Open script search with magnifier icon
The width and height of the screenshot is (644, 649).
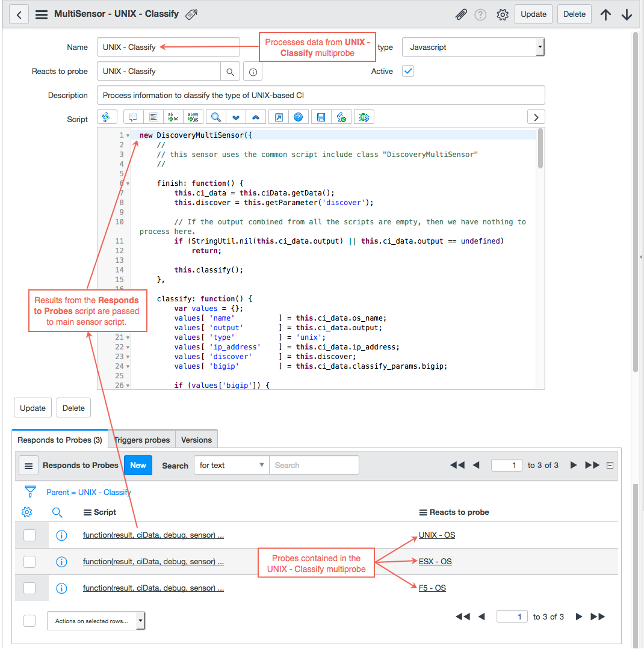[216, 117]
